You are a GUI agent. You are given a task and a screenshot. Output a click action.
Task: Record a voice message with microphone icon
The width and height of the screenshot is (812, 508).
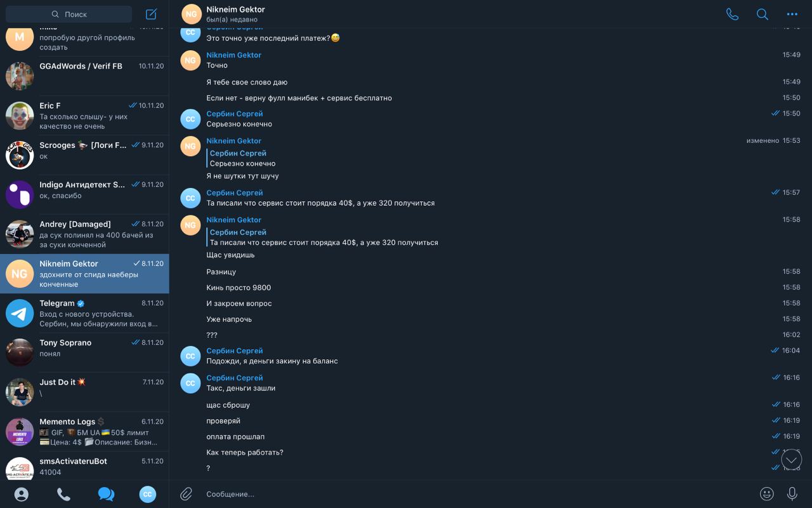[x=792, y=493]
